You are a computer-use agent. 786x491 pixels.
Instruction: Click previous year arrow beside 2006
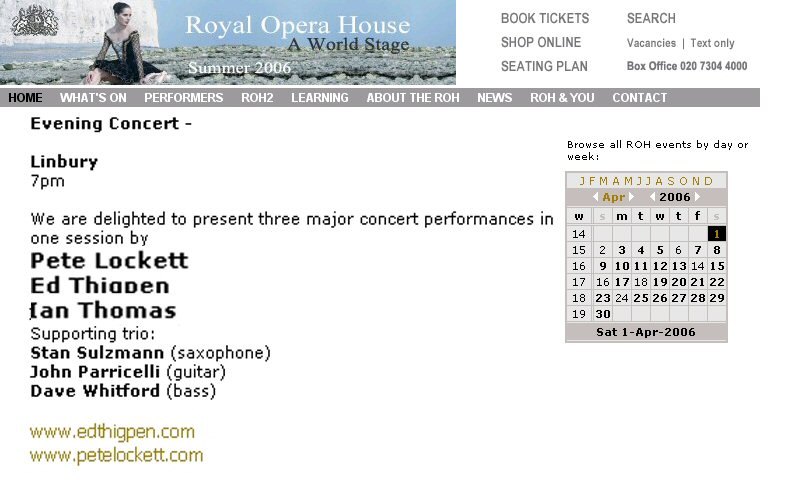653,197
